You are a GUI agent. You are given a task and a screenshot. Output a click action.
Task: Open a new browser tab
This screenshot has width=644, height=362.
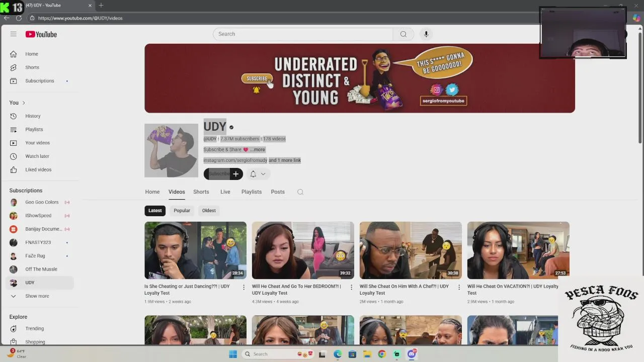coord(101,6)
